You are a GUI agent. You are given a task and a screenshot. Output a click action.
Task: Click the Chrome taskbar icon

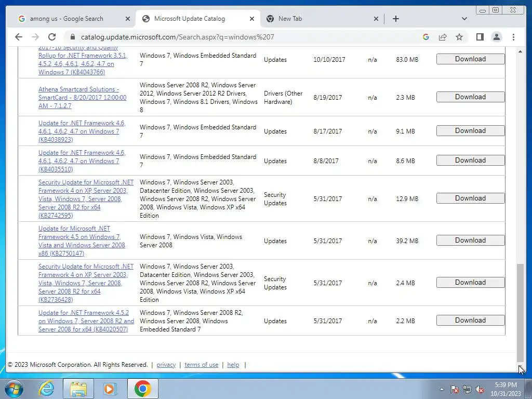click(x=143, y=389)
